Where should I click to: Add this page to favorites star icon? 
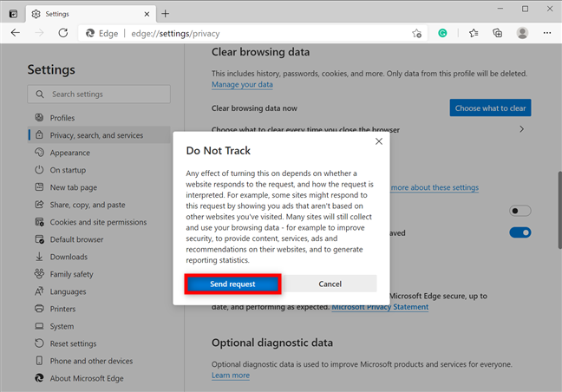pos(417,32)
